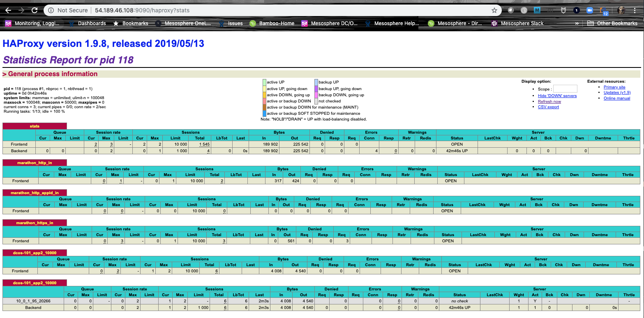Click the Scope filter input box
The image size is (644, 318).
pyautogui.click(x=565, y=89)
